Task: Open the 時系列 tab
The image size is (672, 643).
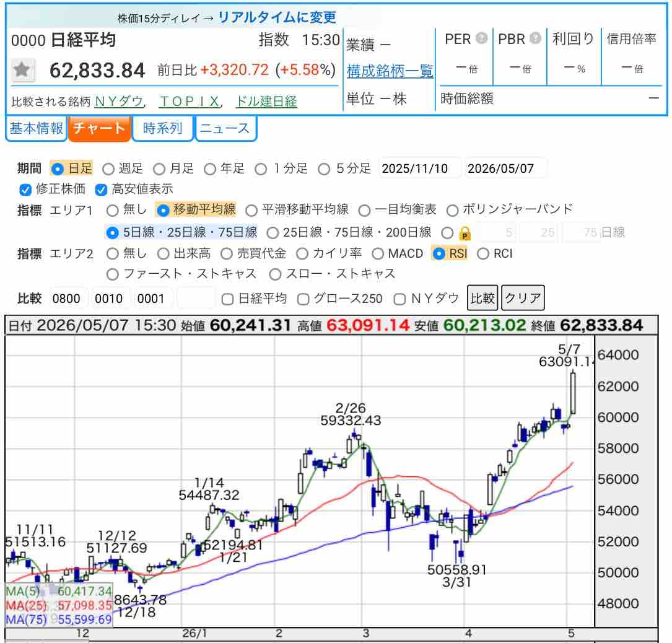Action: click(162, 128)
